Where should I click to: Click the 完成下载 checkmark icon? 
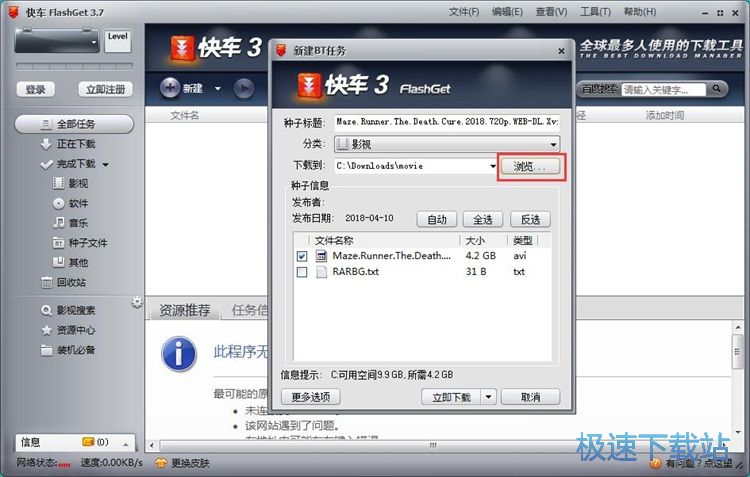(x=46, y=164)
